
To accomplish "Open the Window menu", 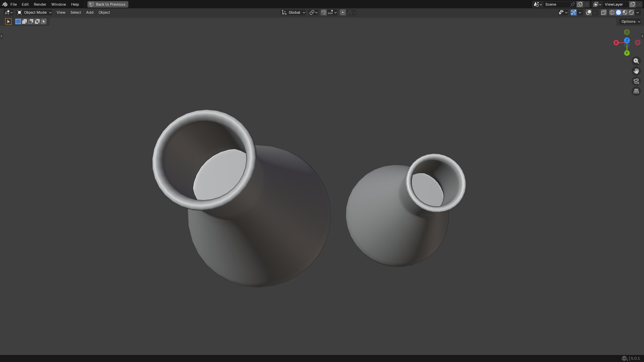I will 58,4.
